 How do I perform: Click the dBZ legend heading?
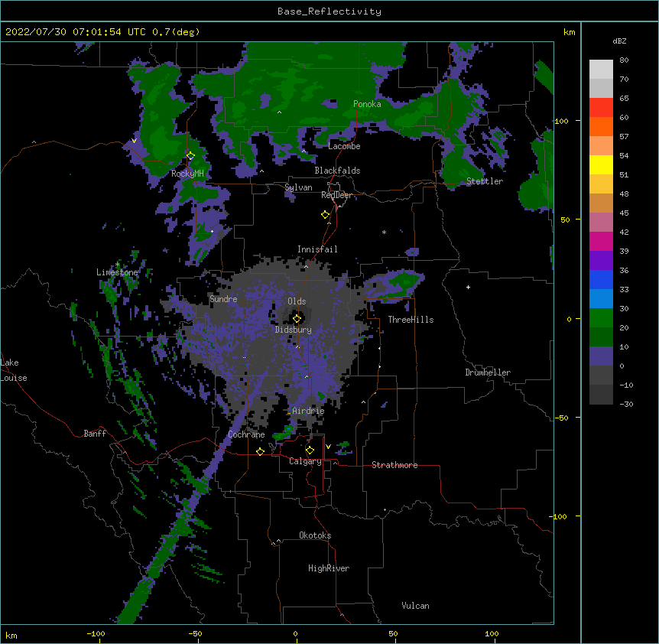619,41
